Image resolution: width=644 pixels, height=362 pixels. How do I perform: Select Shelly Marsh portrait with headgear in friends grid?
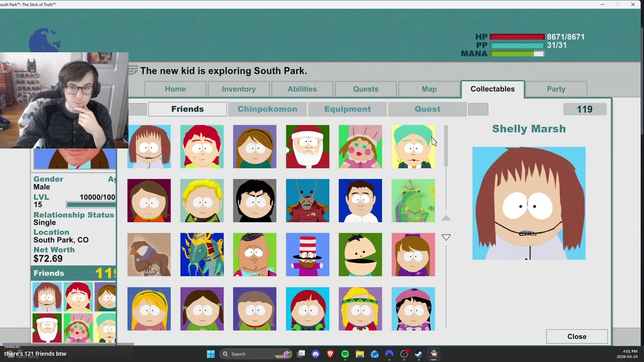[x=149, y=146]
